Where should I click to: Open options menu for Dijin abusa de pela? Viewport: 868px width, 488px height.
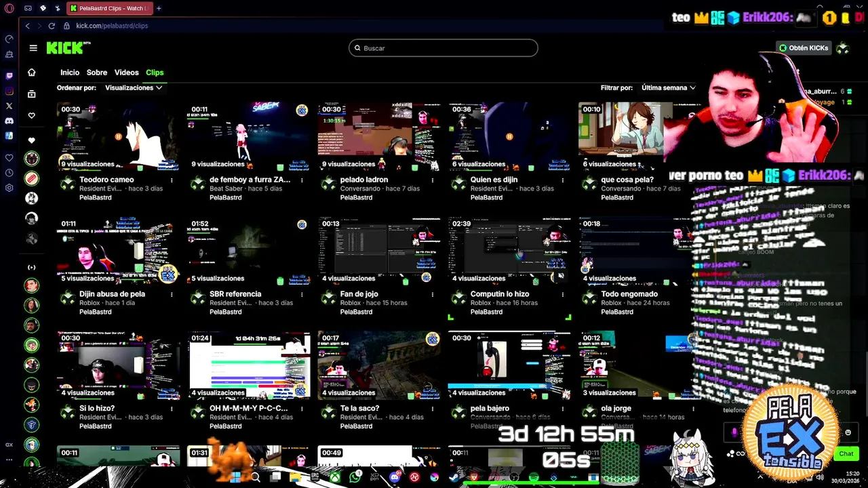172,295
